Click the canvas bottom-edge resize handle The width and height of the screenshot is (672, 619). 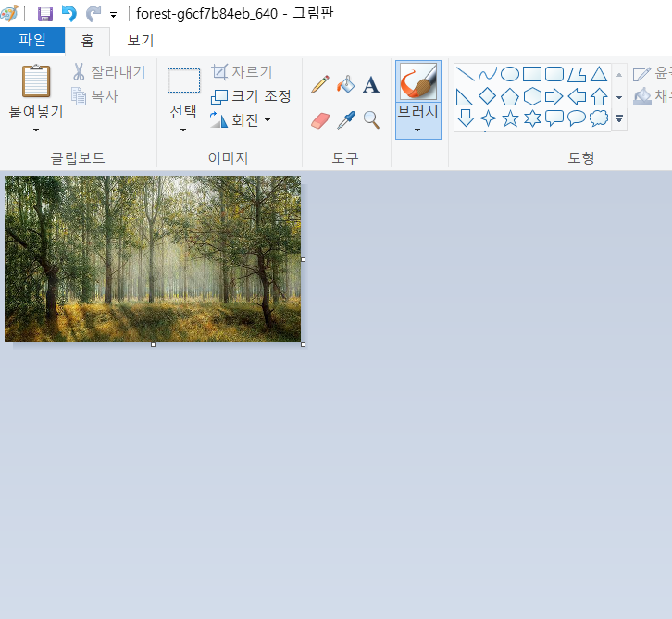click(x=153, y=344)
